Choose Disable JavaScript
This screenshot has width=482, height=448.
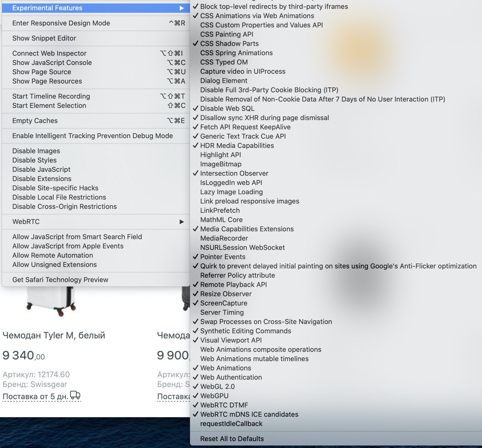click(96, 170)
